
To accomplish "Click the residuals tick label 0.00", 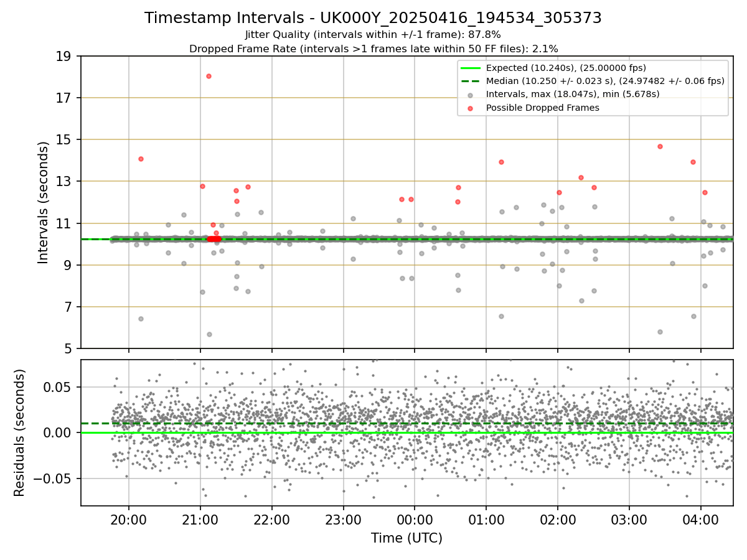I will (58, 432).
